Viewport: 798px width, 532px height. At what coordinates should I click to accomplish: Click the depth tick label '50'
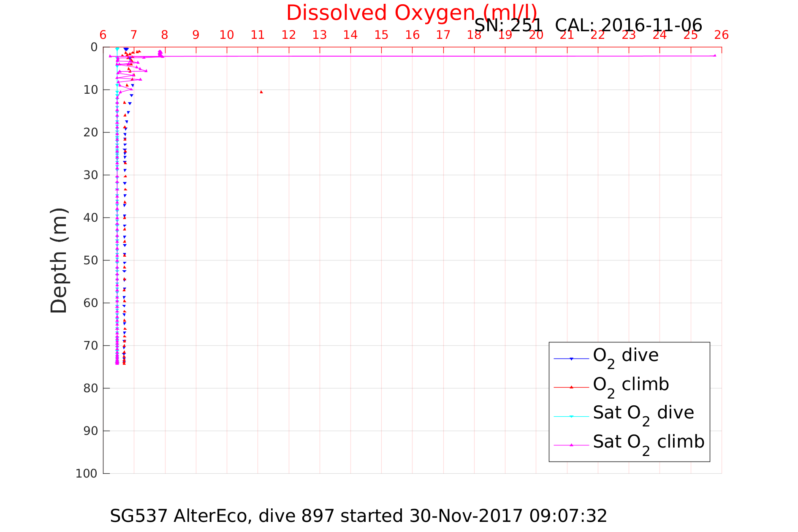point(91,261)
